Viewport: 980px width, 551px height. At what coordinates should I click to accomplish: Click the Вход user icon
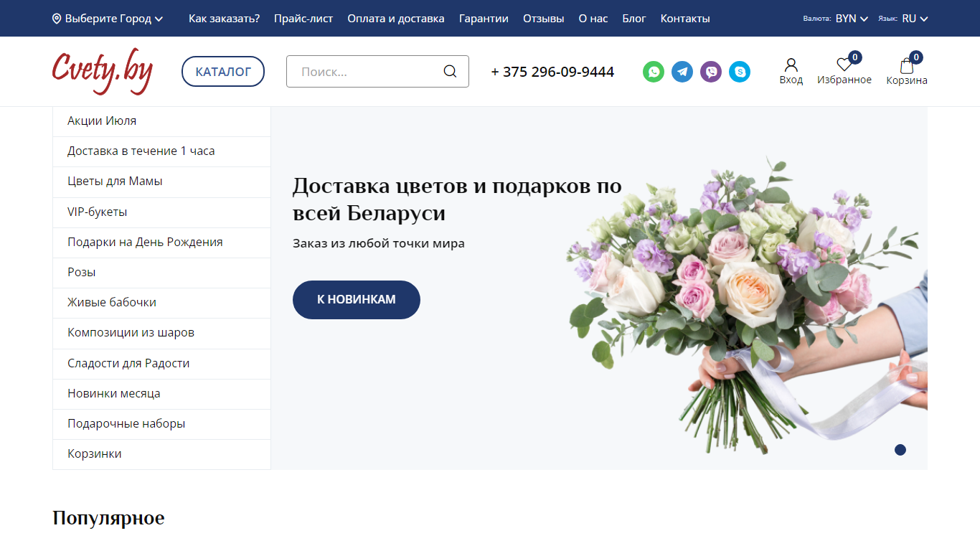[791, 65]
